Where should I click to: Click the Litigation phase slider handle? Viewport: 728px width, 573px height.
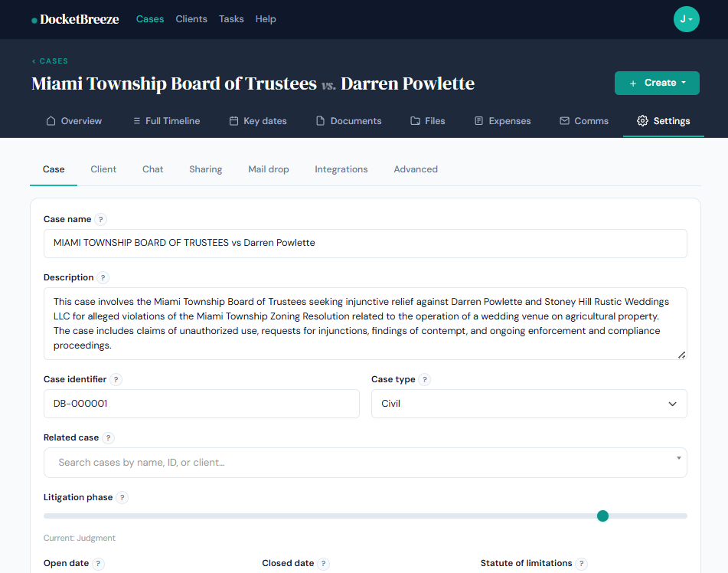point(602,516)
